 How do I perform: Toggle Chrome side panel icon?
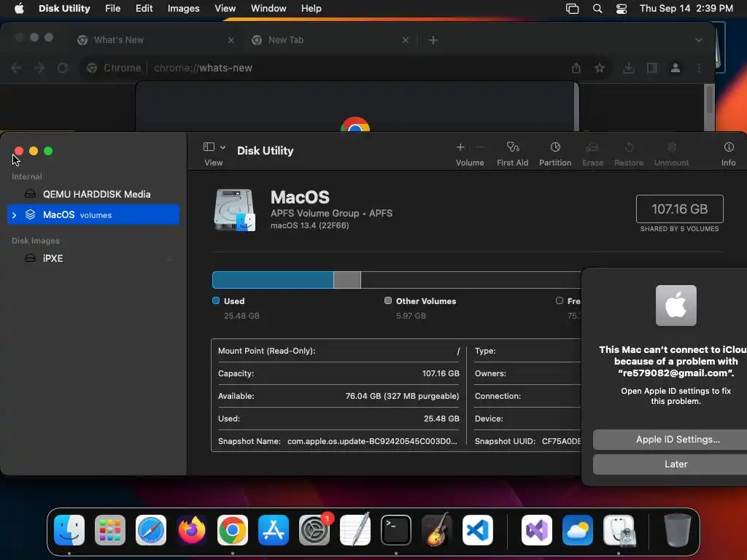click(x=651, y=68)
